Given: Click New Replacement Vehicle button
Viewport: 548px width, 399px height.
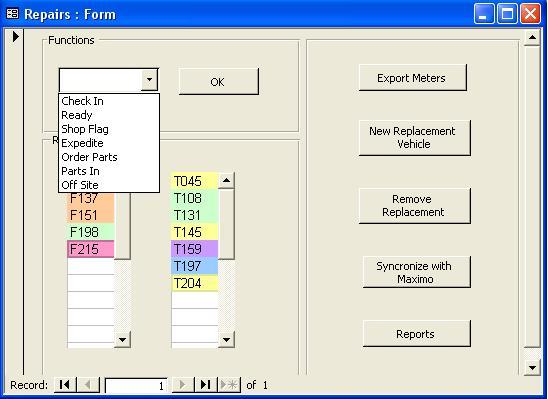Looking at the screenshot, I should coord(414,138).
